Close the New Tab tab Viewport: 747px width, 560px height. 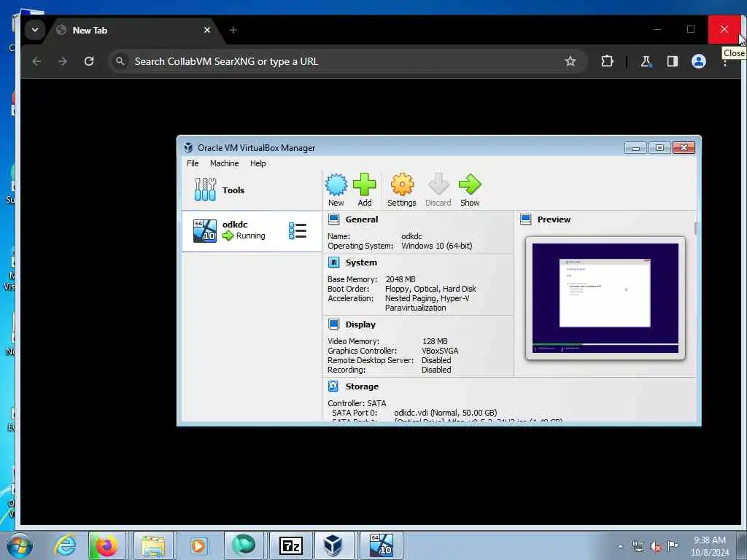click(207, 30)
